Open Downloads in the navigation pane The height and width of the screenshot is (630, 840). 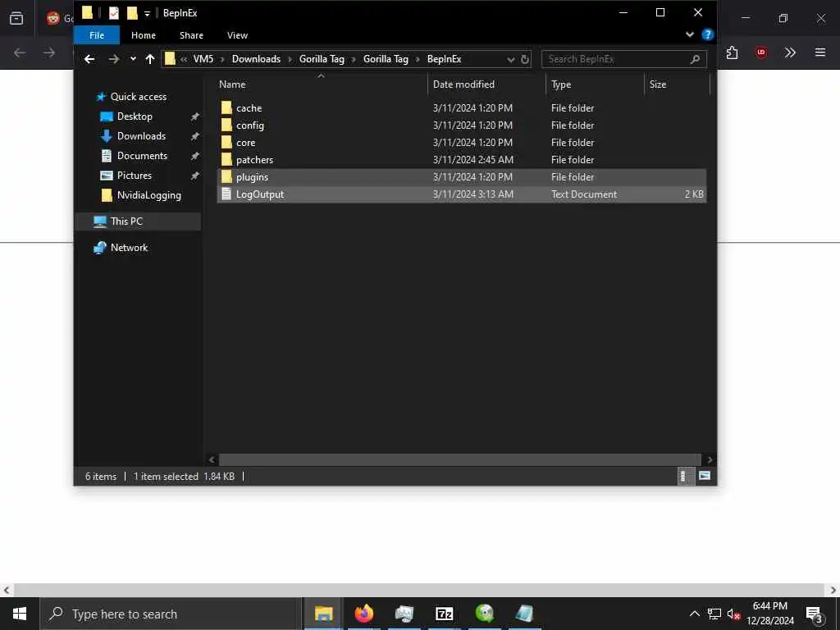coord(141,136)
